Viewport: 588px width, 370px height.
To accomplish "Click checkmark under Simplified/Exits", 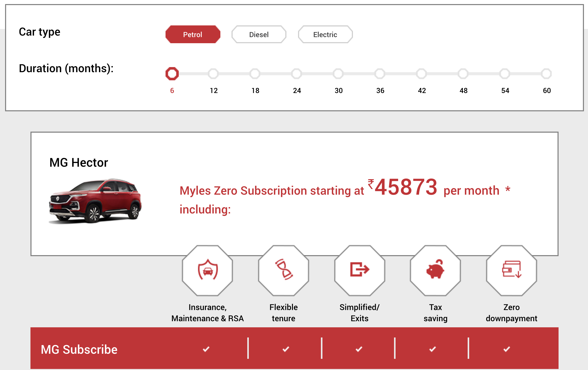I will click(x=359, y=349).
